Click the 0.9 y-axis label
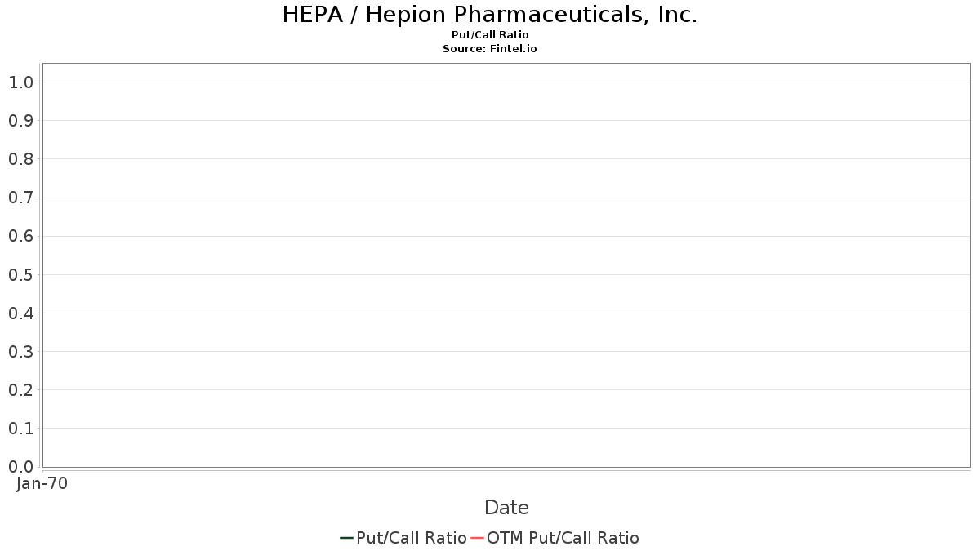The image size is (980, 551). 20,121
